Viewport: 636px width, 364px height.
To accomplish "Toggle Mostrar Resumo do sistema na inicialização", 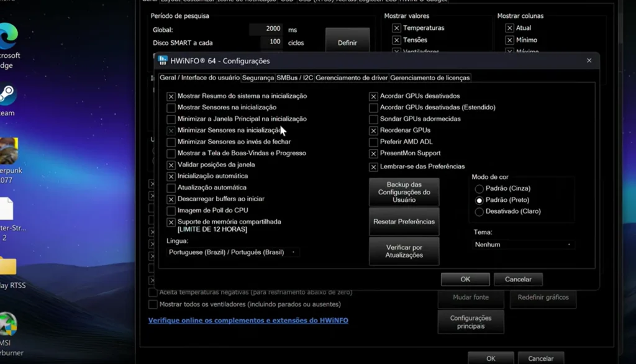I will click(x=171, y=96).
